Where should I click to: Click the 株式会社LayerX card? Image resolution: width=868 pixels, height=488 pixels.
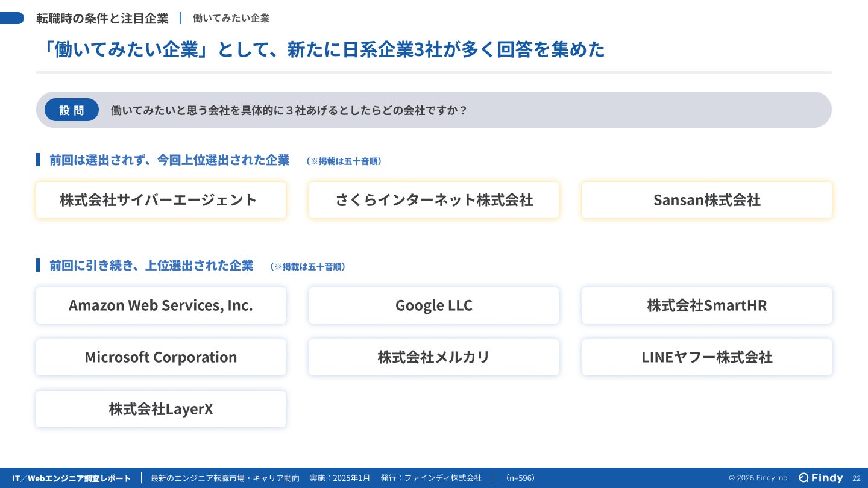click(161, 409)
